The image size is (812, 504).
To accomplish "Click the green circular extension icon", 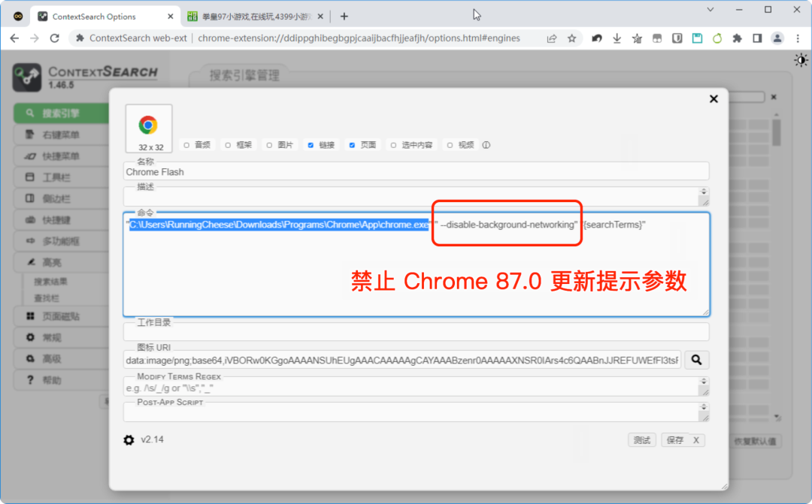I will coord(717,38).
